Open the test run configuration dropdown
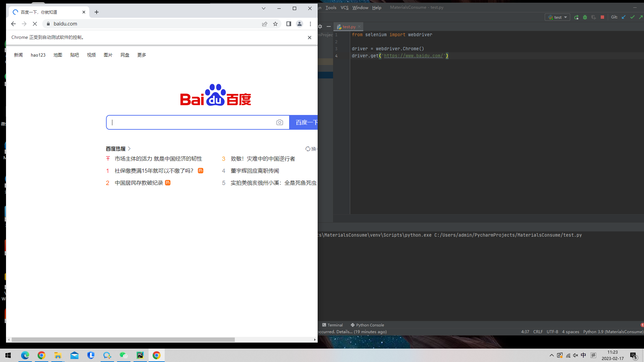This screenshot has height=362, width=644. (557, 17)
